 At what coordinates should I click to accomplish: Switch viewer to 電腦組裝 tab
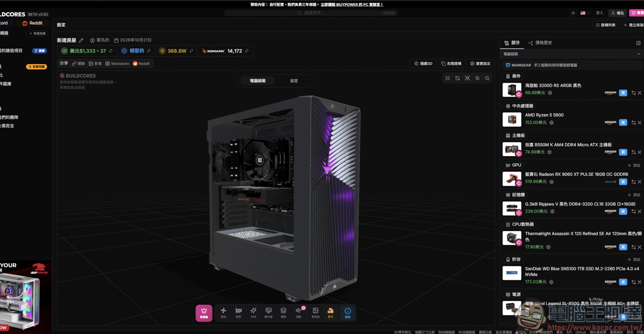tap(258, 81)
